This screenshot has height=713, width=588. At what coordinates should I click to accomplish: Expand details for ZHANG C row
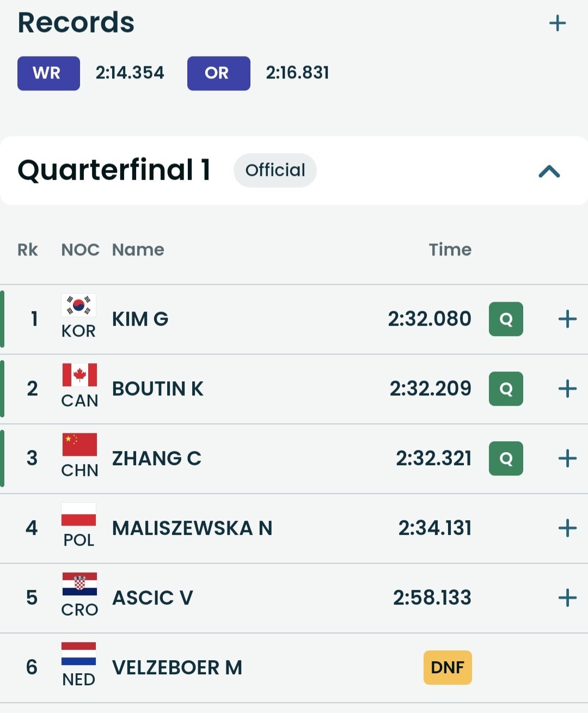[x=567, y=459]
